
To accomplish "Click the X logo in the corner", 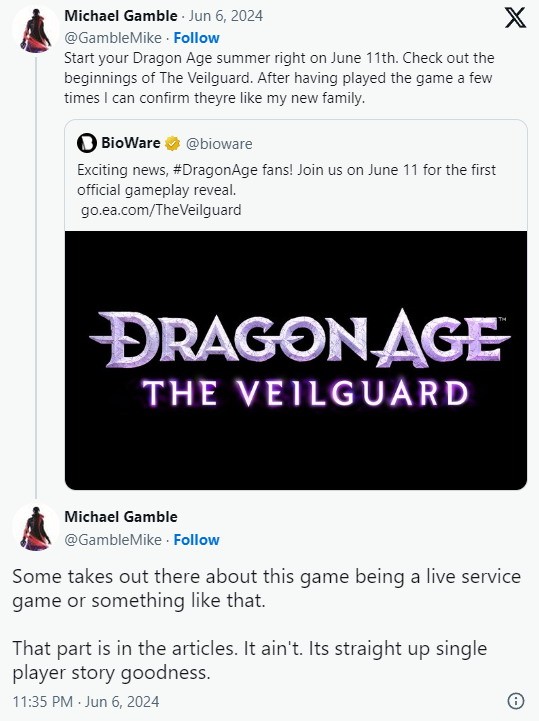I will click(515, 18).
